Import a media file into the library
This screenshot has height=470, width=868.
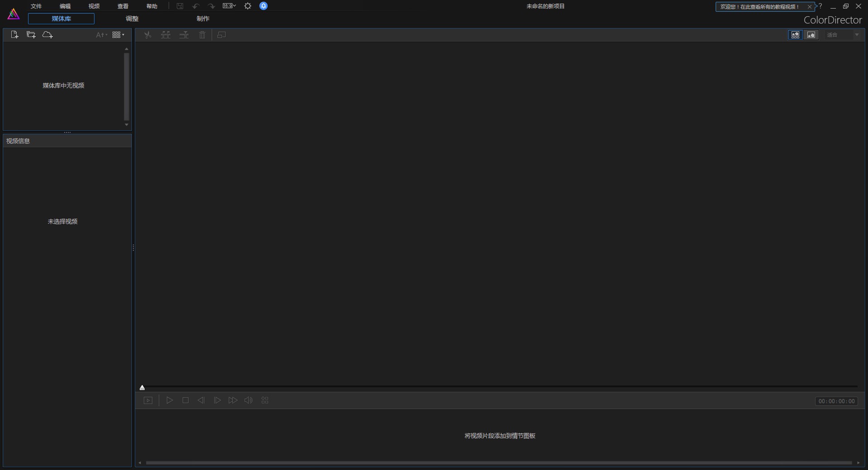14,34
